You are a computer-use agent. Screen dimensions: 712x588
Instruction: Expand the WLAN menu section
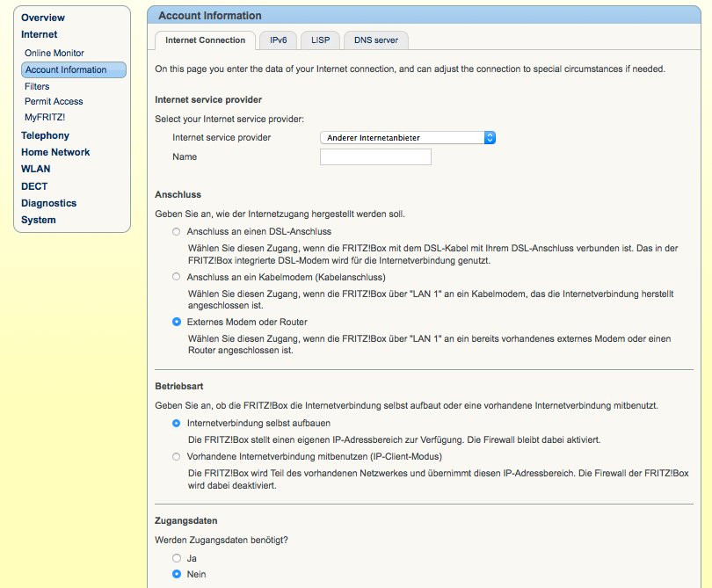click(35, 169)
